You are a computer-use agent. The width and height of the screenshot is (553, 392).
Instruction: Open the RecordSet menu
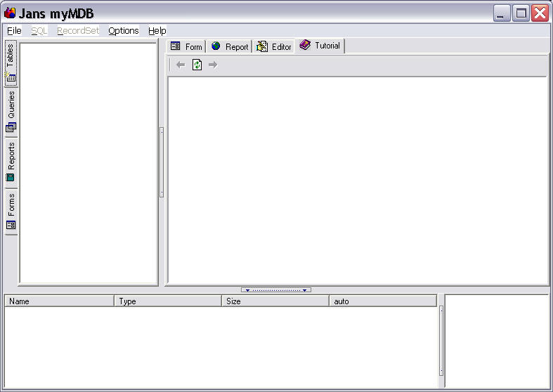click(x=78, y=31)
